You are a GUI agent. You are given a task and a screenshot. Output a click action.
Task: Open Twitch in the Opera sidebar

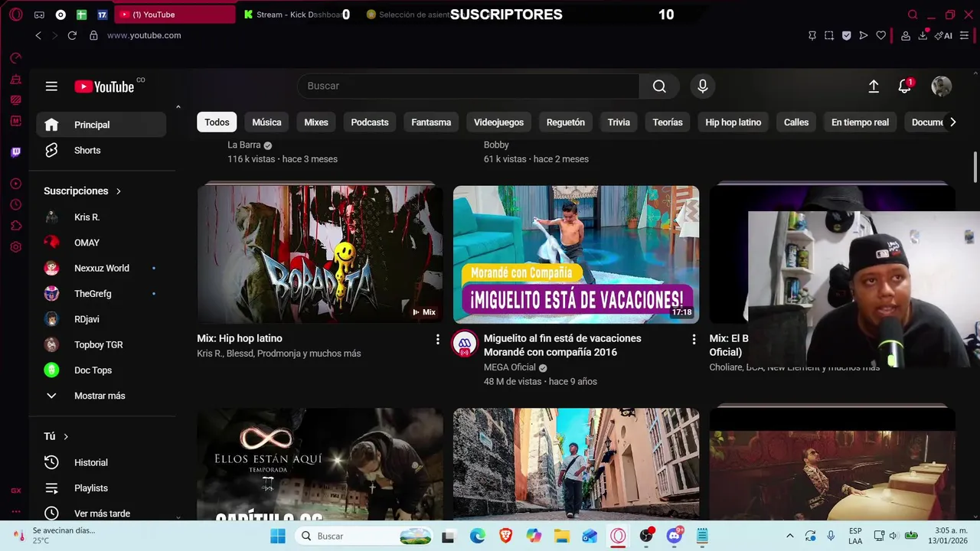tap(15, 152)
